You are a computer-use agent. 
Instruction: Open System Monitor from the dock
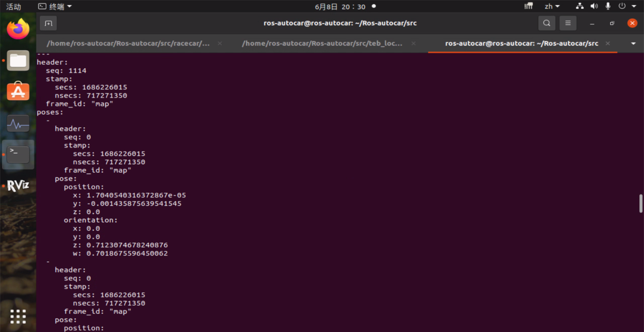tap(18, 124)
